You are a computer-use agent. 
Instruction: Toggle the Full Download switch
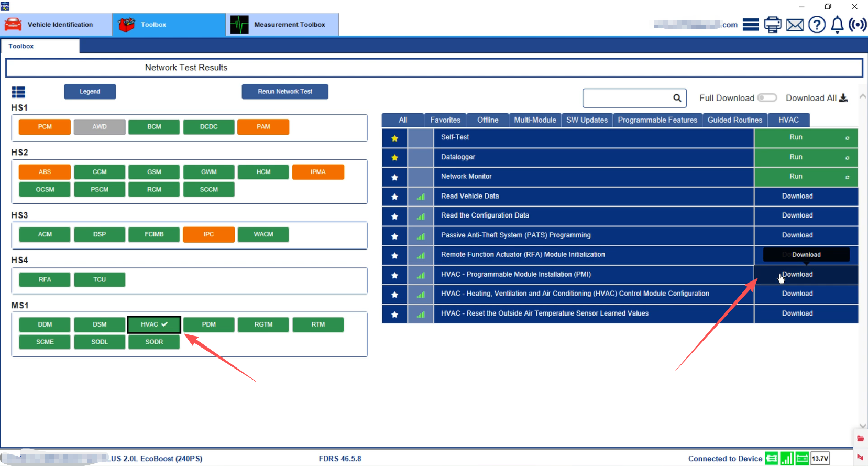click(767, 98)
